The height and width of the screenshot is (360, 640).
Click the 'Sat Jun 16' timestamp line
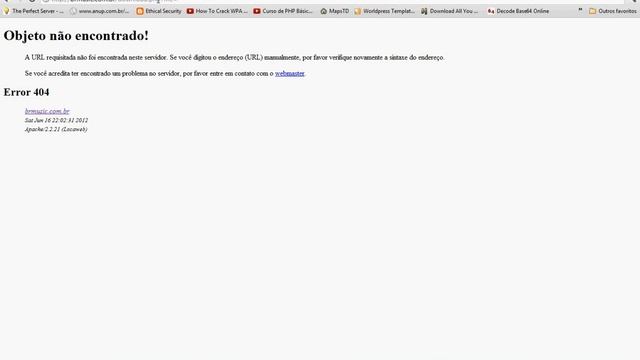[x=56, y=120]
